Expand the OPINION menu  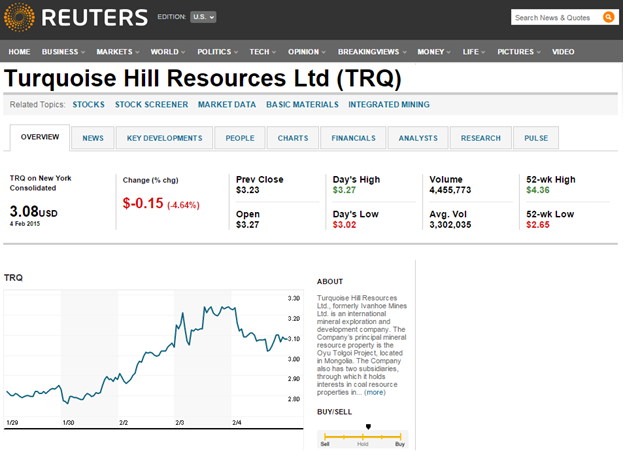306,52
